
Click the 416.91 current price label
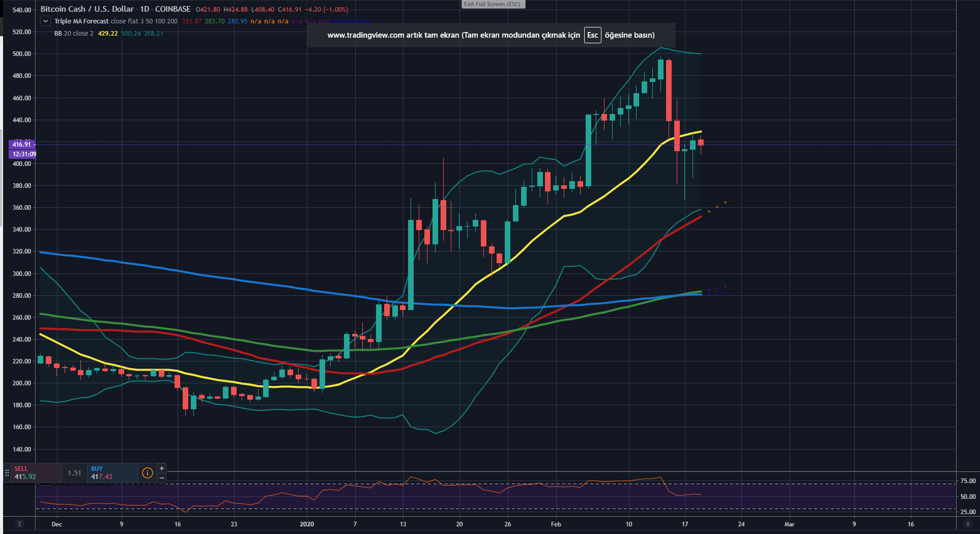[22, 145]
